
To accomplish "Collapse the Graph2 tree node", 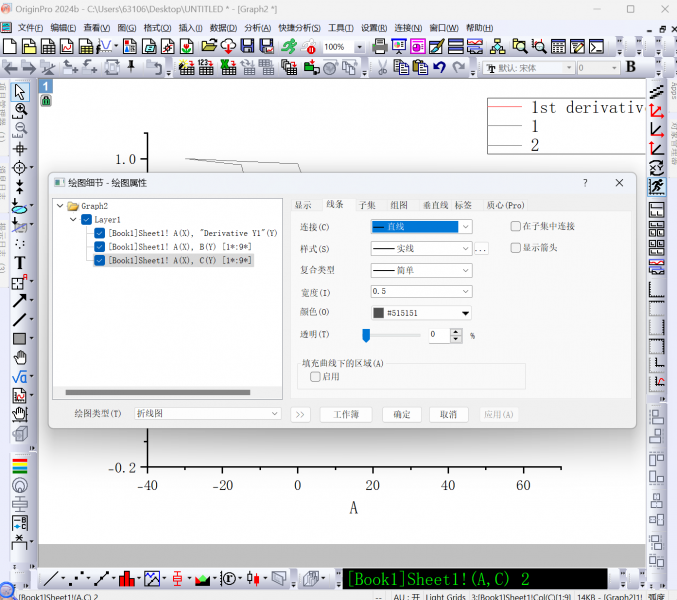I will (60, 206).
